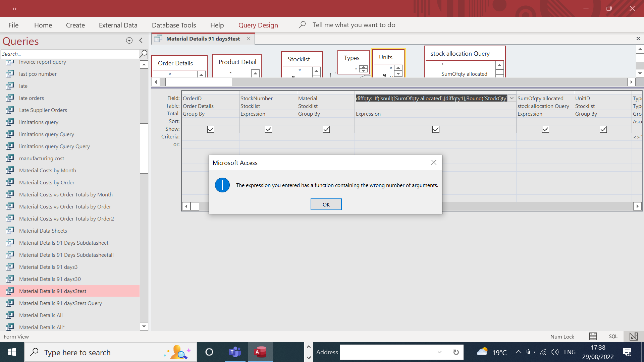Switch to SQL view in status bar

pos(613,337)
